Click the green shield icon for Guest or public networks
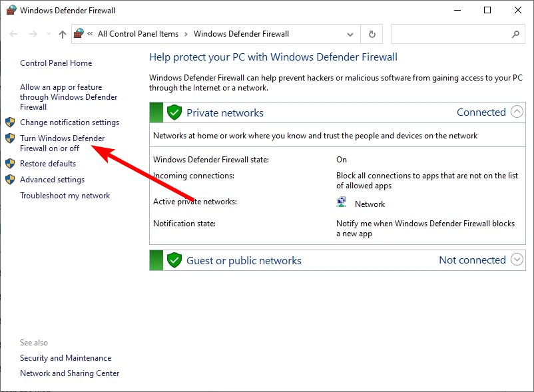 point(174,260)
